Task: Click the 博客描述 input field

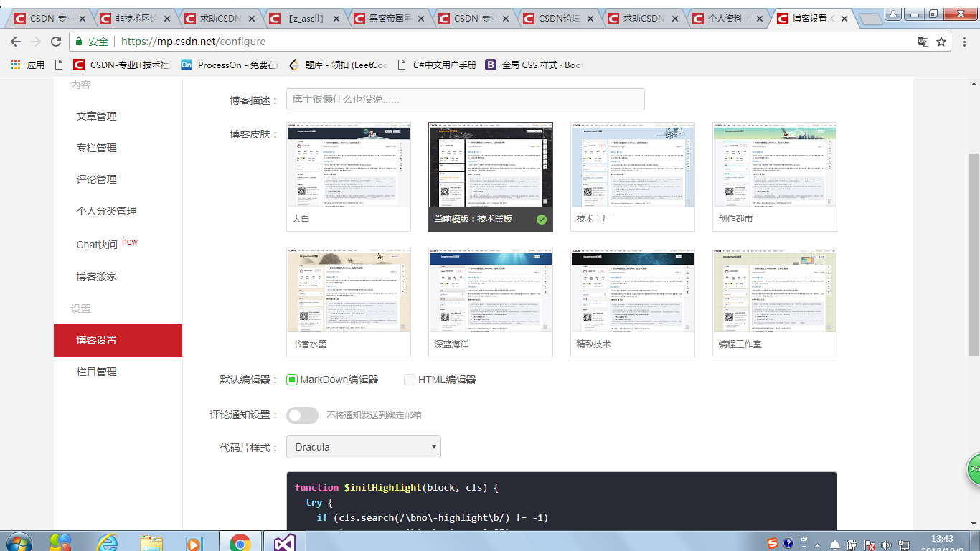Action: (x=465, y=100)
